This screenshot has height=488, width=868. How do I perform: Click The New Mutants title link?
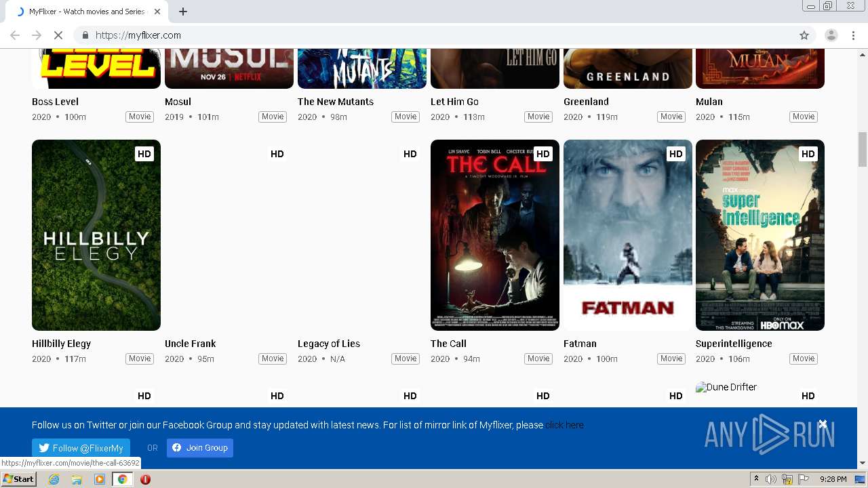pos(336,102)
